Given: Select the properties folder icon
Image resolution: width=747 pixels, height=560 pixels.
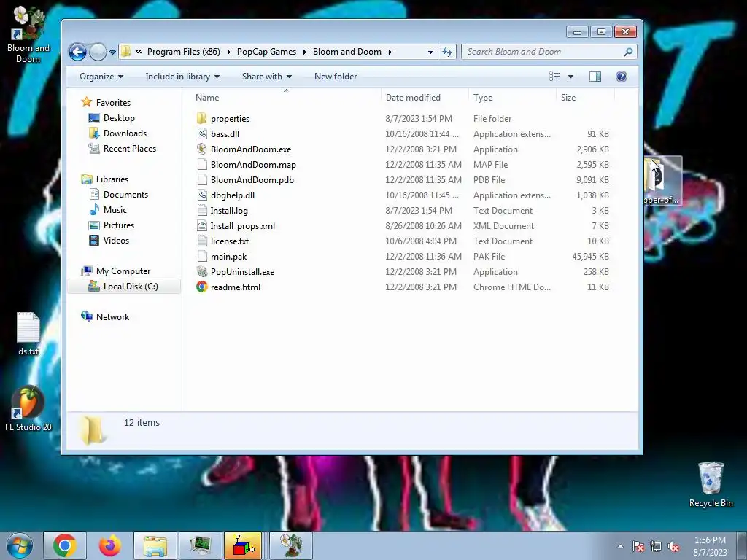Looking at the screenshot, I should 202,119.
